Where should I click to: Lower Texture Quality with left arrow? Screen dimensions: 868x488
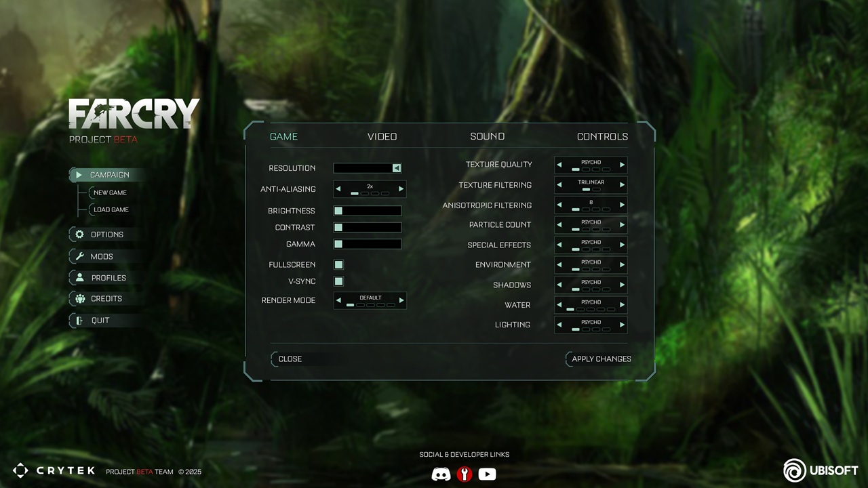click(x=559, y=165)
